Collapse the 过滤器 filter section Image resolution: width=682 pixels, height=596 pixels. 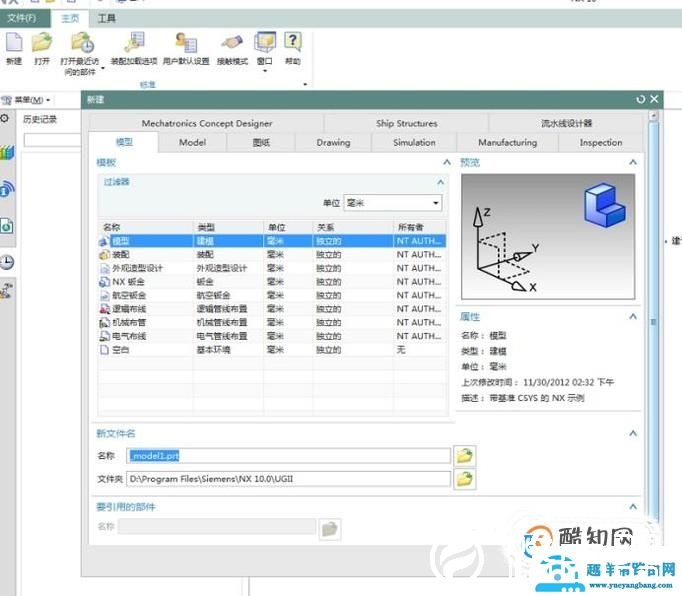441,182
